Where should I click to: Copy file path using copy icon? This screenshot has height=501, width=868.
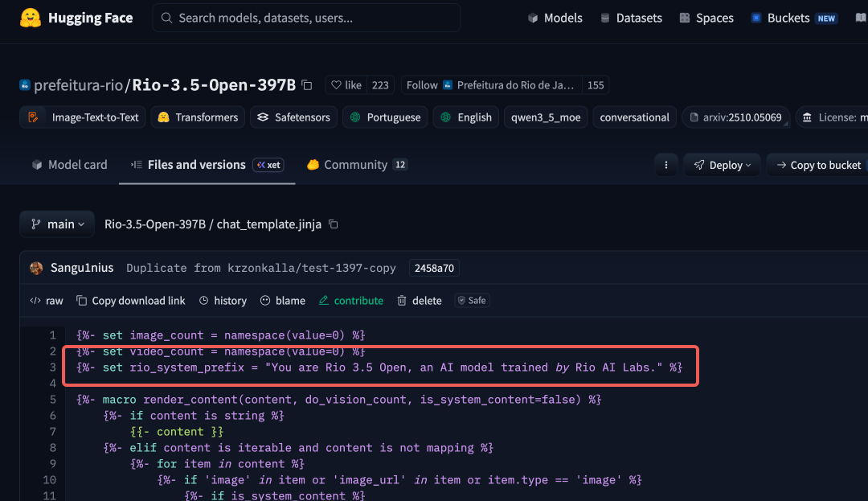(x=334, y=224)
